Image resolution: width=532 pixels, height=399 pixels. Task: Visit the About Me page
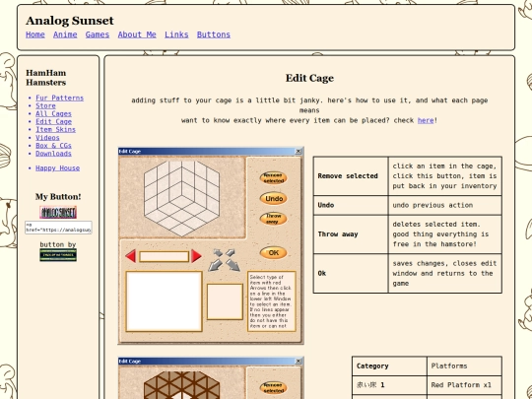pyautogui.click(x=137, y=34)
